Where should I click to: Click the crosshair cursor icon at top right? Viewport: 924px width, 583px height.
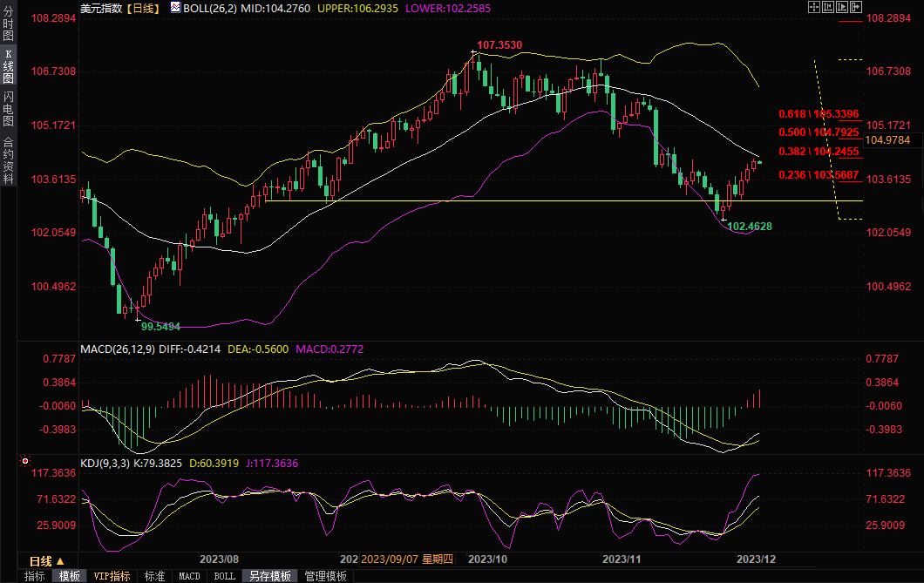[x=814, y=7]
